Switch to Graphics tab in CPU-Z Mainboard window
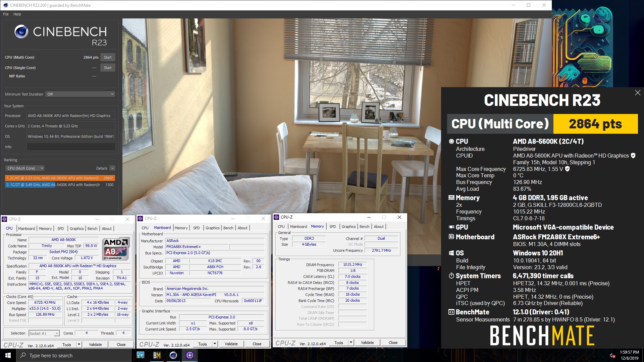The height and width of the screenshot is (362, 644). [x=212, y=228]
